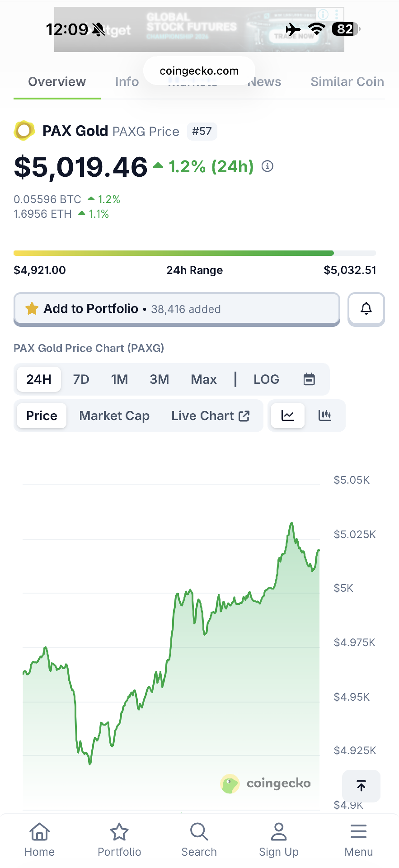Switch to line chart view icon
This screenshot has width=399, height=868.
click(288, 415)
